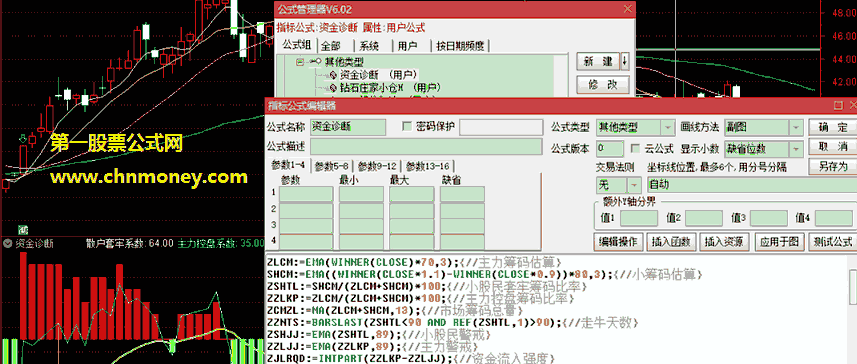Collapse the 其他类型 tree node
Viewport: 857px width, 364px height.
tap(300, 62)
